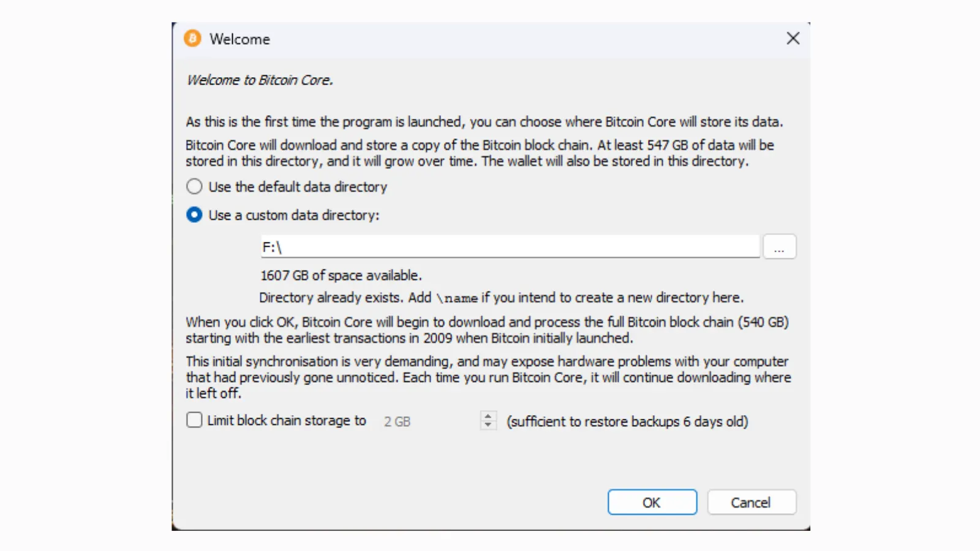Select the default data directory radio button
Viewport: 980px width, 551px height.
click(x=194, y=186)
